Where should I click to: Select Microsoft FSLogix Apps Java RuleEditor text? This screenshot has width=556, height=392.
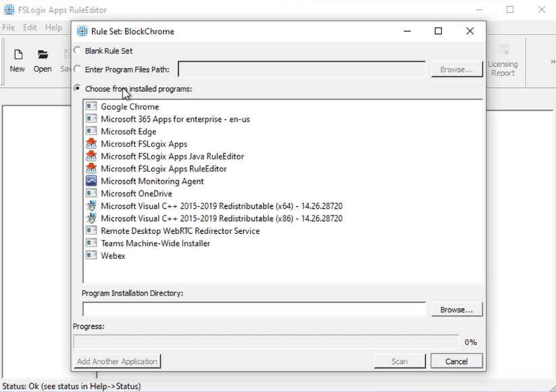click(x=172, y=156)
